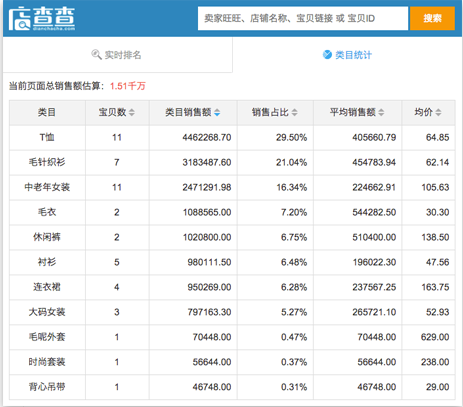The height and width of the screenshot is (407, 463).
Task: Click the 均价 sort arrow icon
Action: 438,113
